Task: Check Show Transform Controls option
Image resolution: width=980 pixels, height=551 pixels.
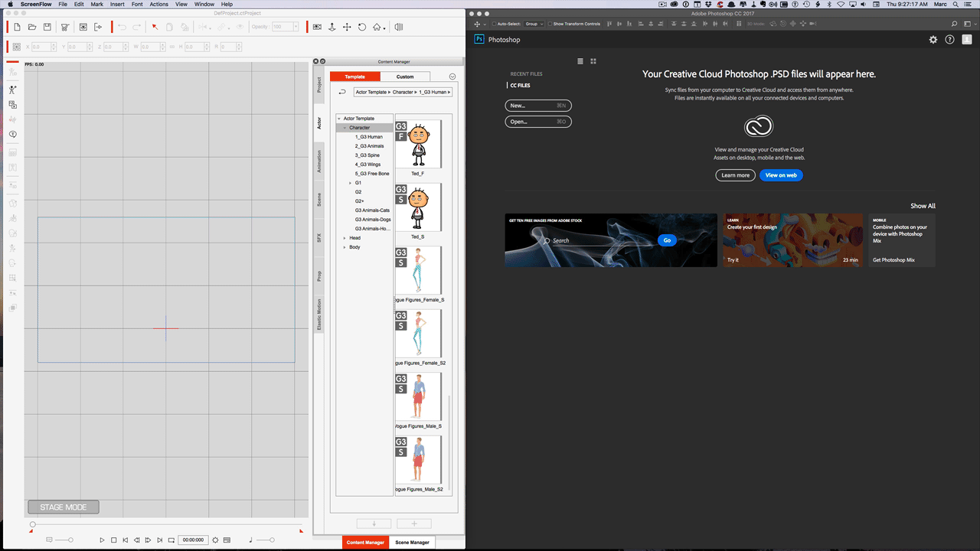Action: [550, 24]
